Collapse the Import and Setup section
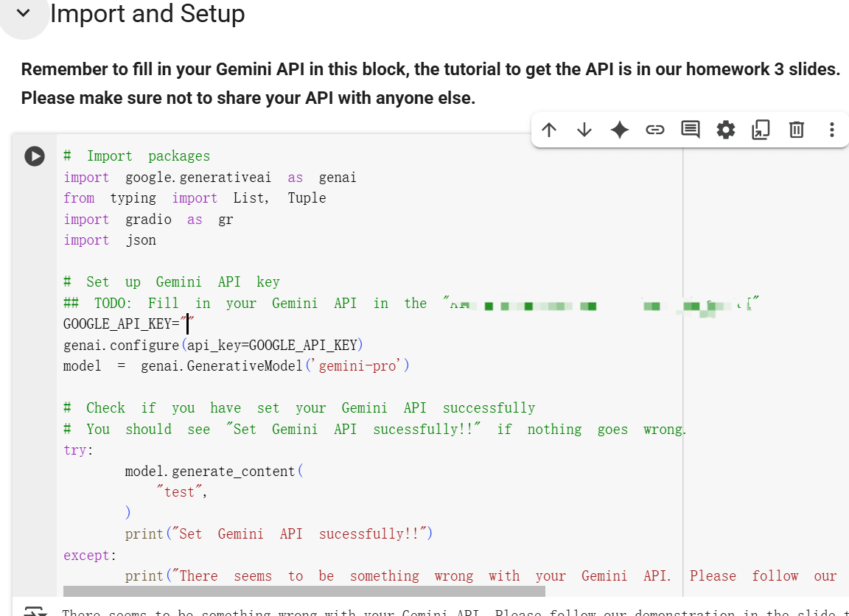Image resolution: width=849 pixels, height=616 pixels. pyautogui.click(x=24, y=13)
